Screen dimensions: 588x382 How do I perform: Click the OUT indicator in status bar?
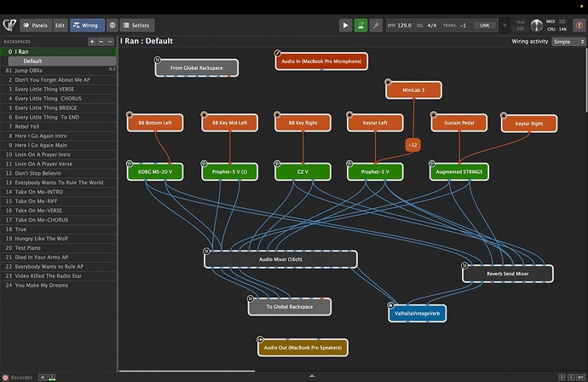[x=580, y=377]
